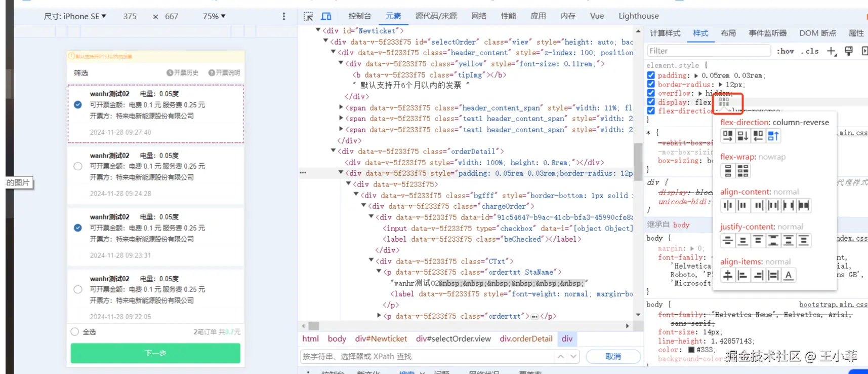868x374 pixels.
Task: Click the new style rule plus icon
Action: point(831,51)
